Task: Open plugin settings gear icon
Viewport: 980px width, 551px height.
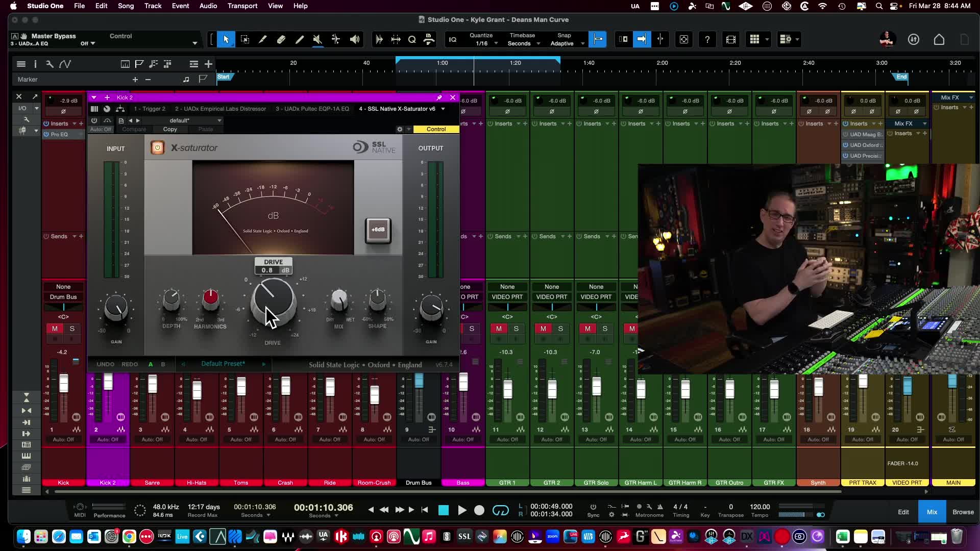Action: pos(400,129)
